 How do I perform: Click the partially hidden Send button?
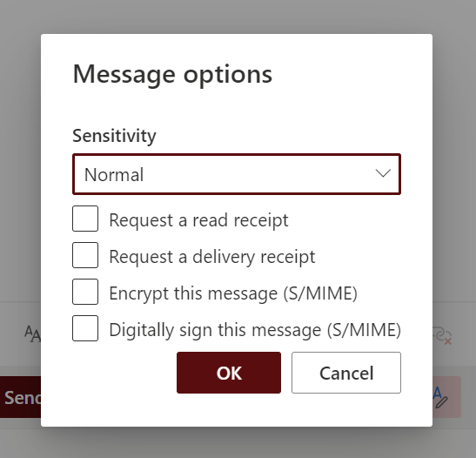pos(20,397)
